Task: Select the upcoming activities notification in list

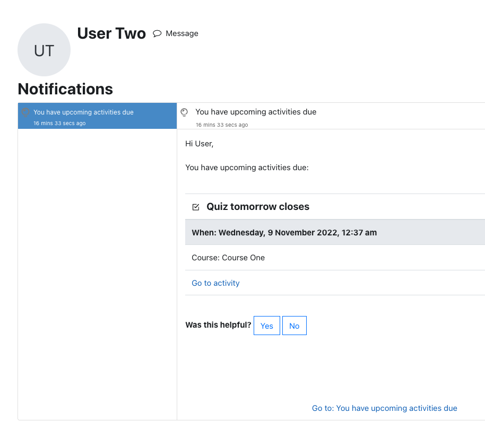Action: 98,116
